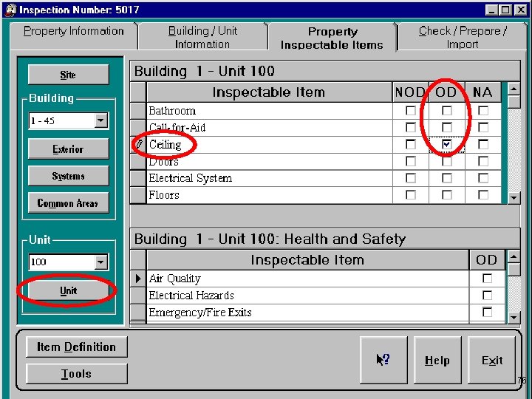Maximize the Inspection Number window

tap(505, 10)
